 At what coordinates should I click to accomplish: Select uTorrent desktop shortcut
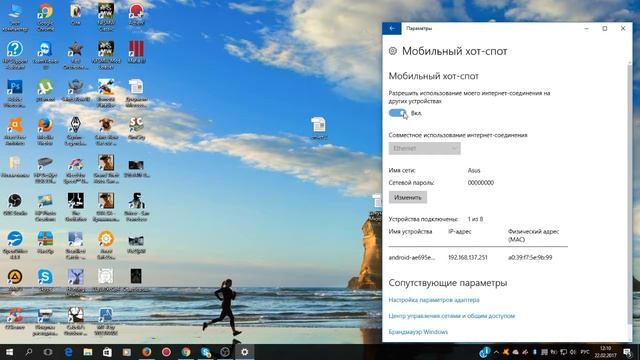tap(45, 90)
